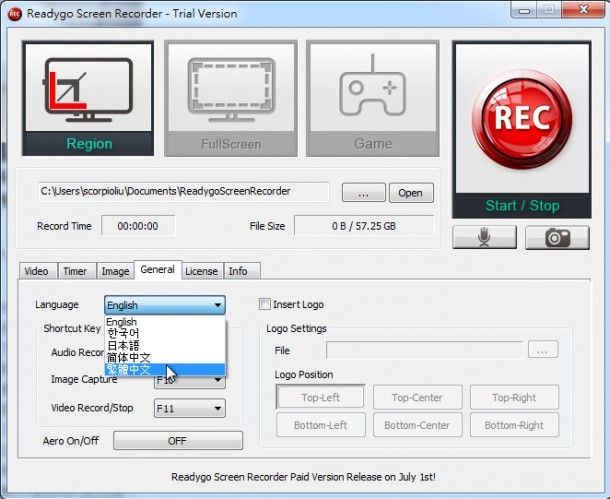Click the Open folder button
This screenshot has width=610, height=499.
[x=411, y=193]
